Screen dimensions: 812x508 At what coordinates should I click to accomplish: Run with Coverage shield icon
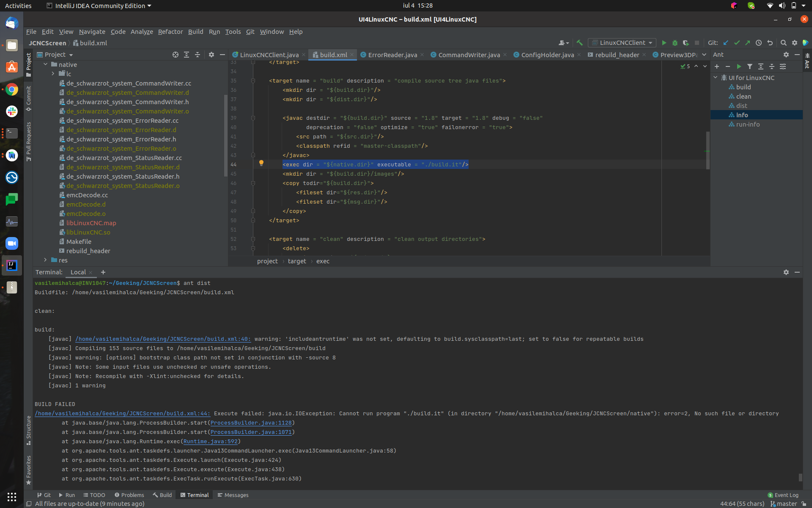click(x=686, y=43)
